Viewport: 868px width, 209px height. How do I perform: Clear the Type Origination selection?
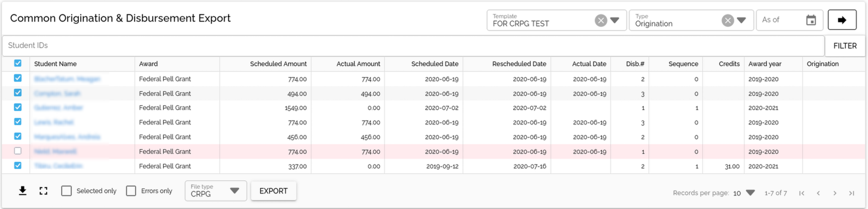[x=727, y=21]
